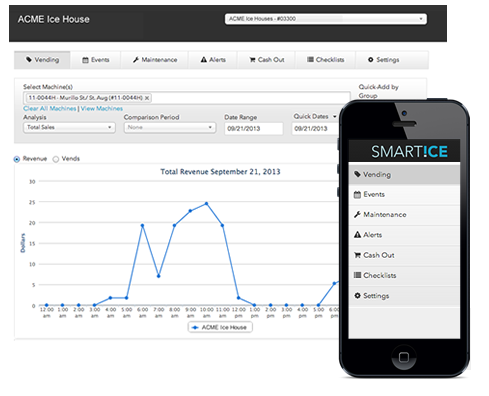
Task: Click the Quick-Add by Group label
Action: pyautogui.click(x=378, y=91)
